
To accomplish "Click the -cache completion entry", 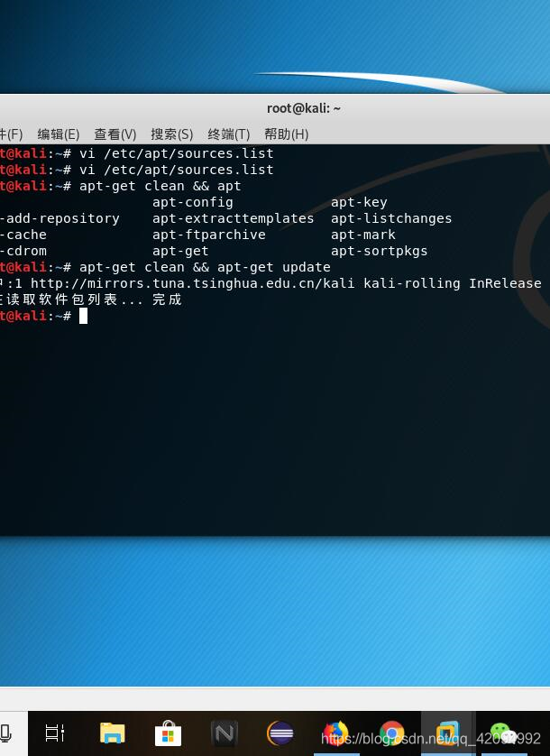I will pos(23,235).
